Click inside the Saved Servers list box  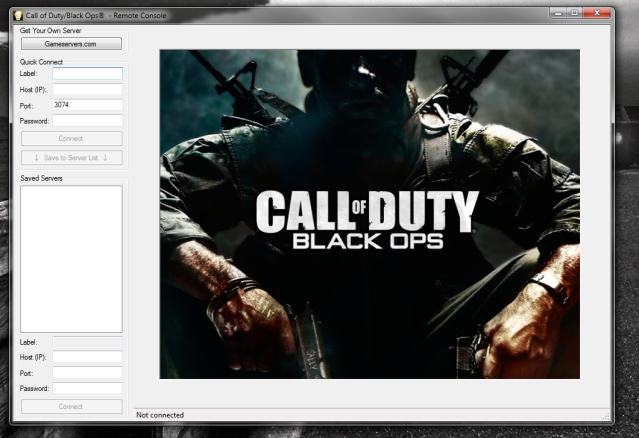pyautogui.click(x=71, y=258)
